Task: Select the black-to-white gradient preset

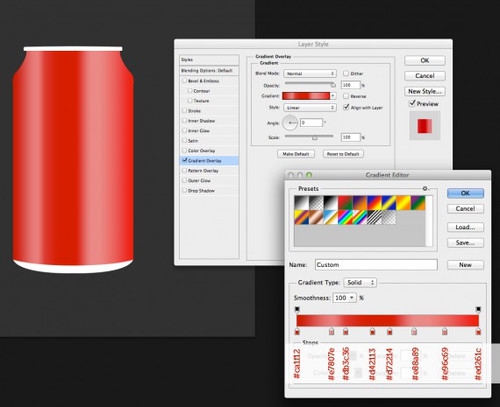Action: [330, 203]
